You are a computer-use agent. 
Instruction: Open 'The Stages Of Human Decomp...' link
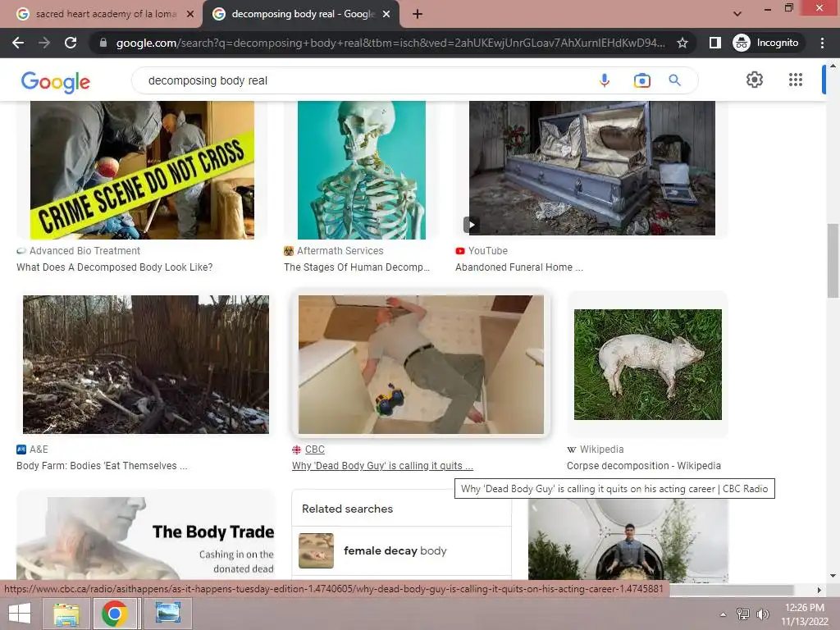click(357, 267)
